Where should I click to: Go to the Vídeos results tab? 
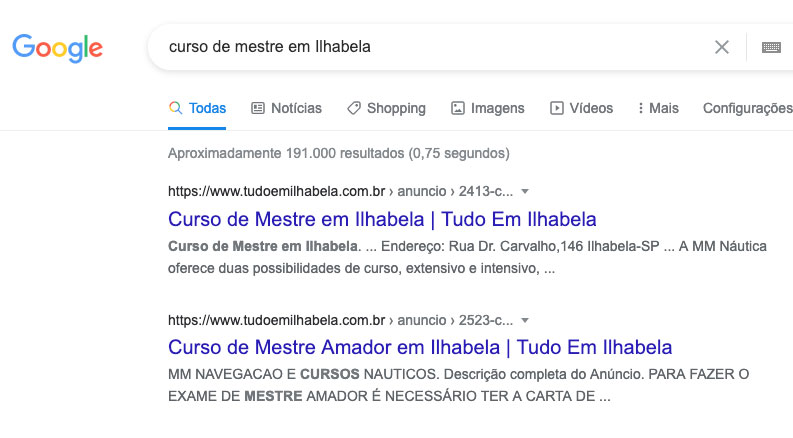point(581,108)
